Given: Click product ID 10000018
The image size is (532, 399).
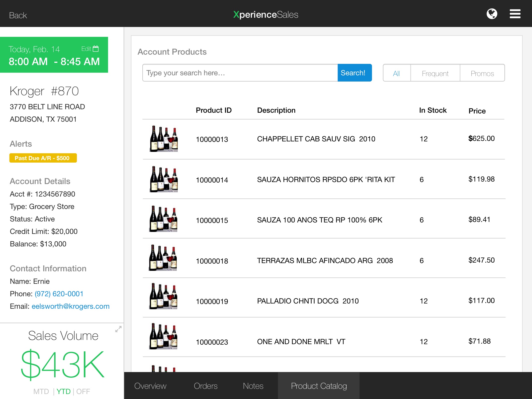Looking at the screenshot, I should click(x=212, y=261).
